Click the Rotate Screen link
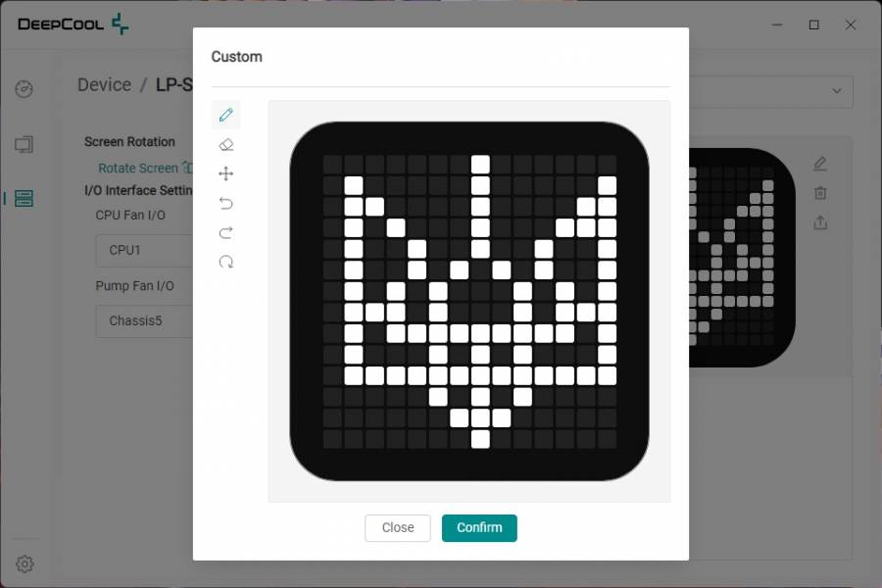Image resolution: width=882 pixels, height=588 pixels. [138, 169]
